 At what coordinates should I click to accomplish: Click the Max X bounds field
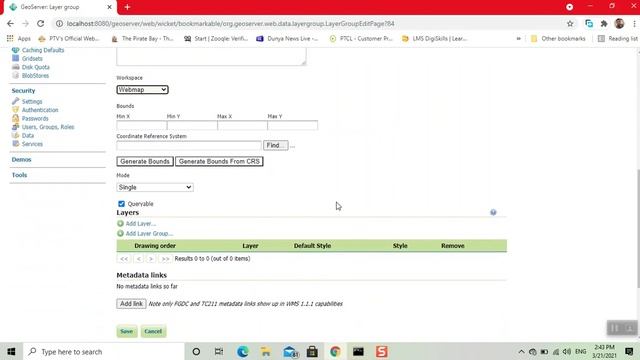242,125
